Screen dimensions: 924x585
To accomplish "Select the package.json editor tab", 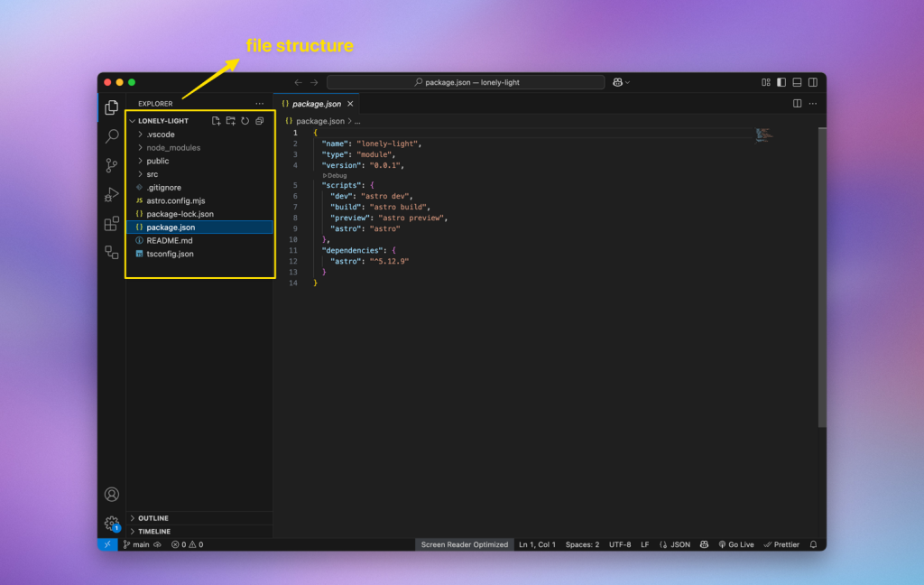I will click(316, 104).
